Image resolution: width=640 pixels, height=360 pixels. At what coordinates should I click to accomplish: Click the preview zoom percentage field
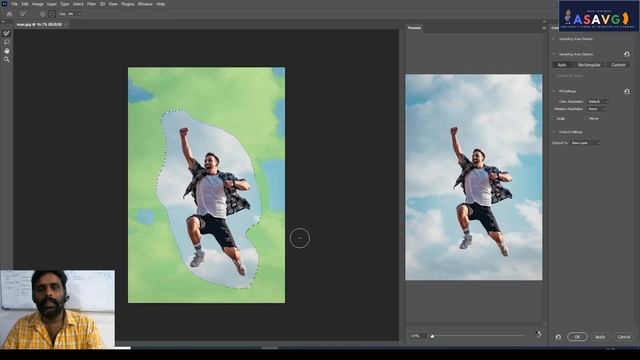[x=417, y=336]
